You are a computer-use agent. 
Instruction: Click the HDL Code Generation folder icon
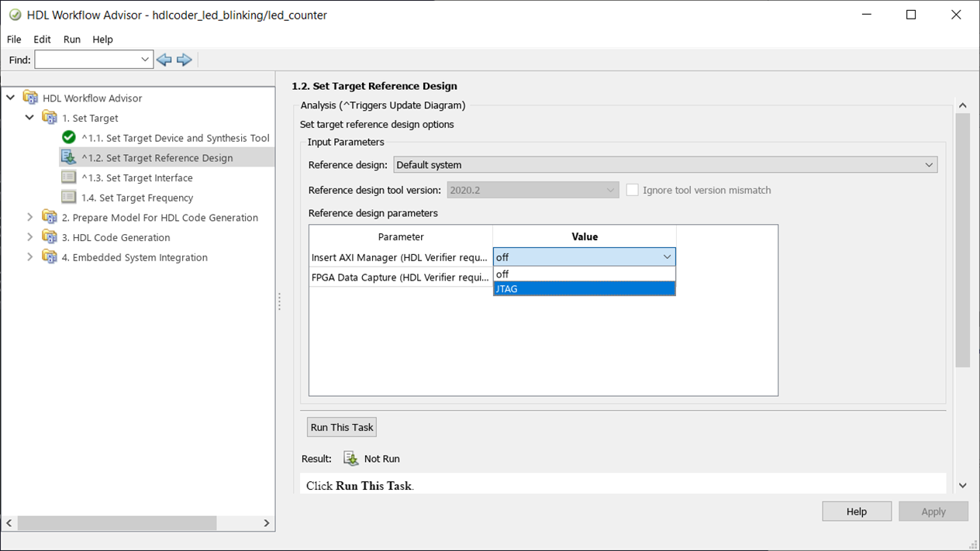click(x=50, y=237)
